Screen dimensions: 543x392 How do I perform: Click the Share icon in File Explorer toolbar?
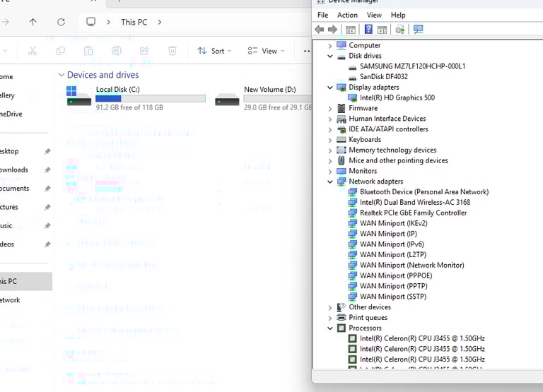click(144, 51)
